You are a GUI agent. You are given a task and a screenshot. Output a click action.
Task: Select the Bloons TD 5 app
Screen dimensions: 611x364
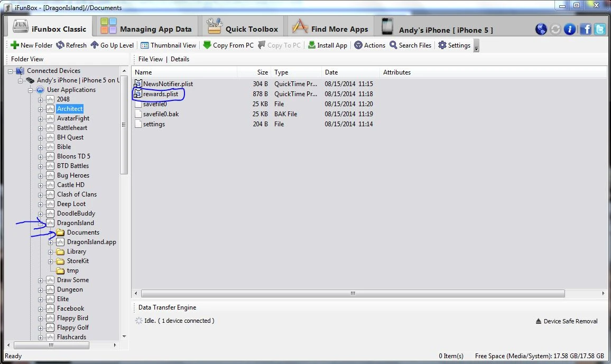tap(73, 156)
